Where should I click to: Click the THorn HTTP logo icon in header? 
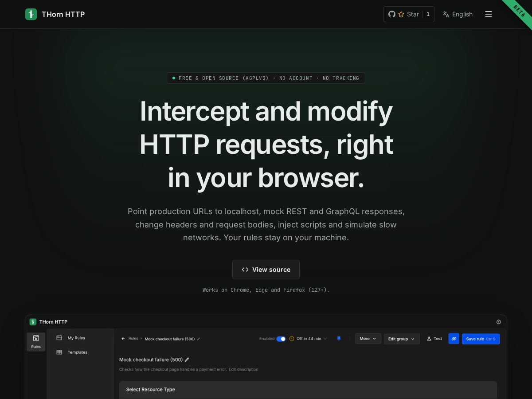click(31, 14)
